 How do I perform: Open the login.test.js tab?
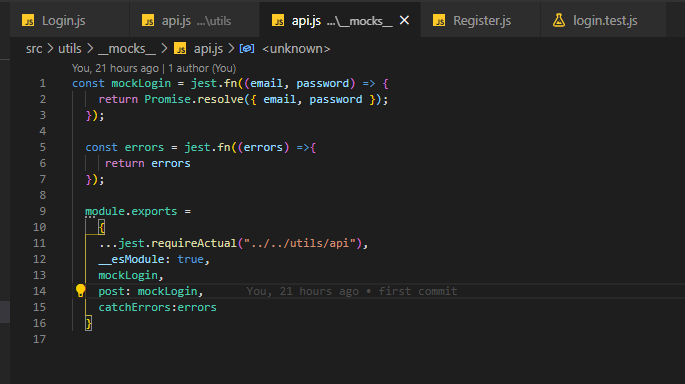click(x=603, y=21)
